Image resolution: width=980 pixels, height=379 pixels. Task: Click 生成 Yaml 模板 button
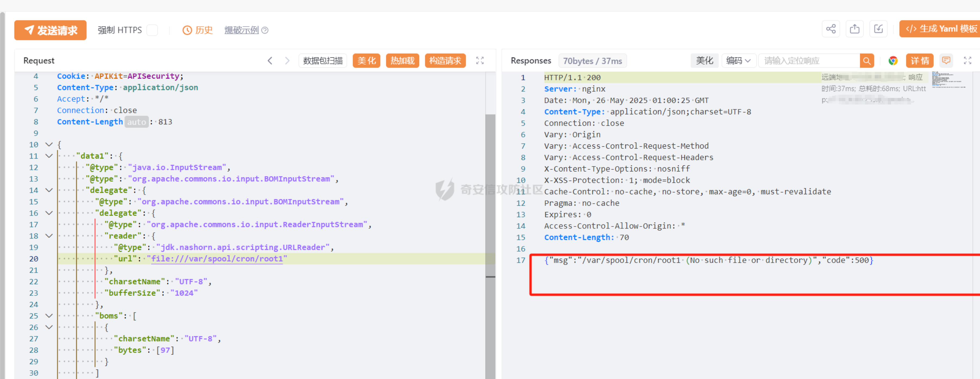tap(940, 29)
